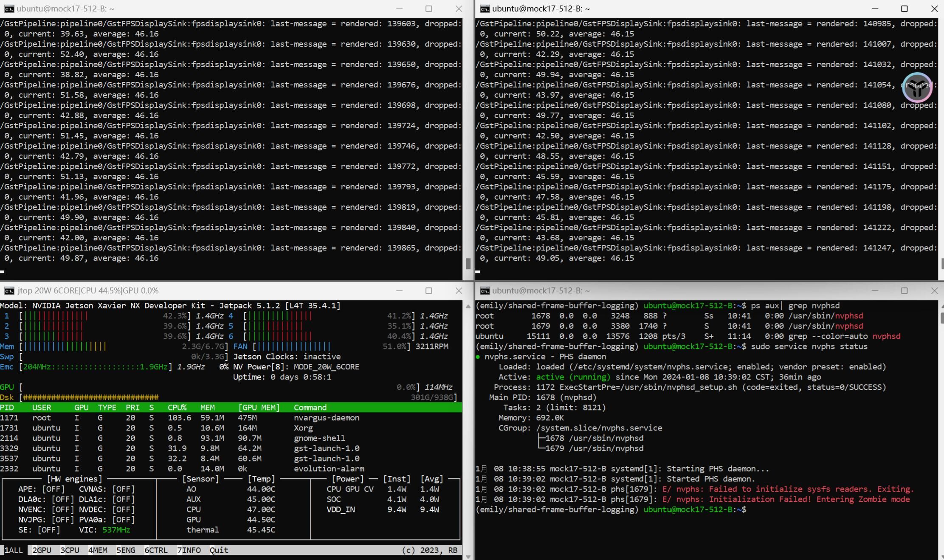Click the MODE_20W_6CORE power mode text
Viewport: 944px width, 560px height.
coord(326,367)
